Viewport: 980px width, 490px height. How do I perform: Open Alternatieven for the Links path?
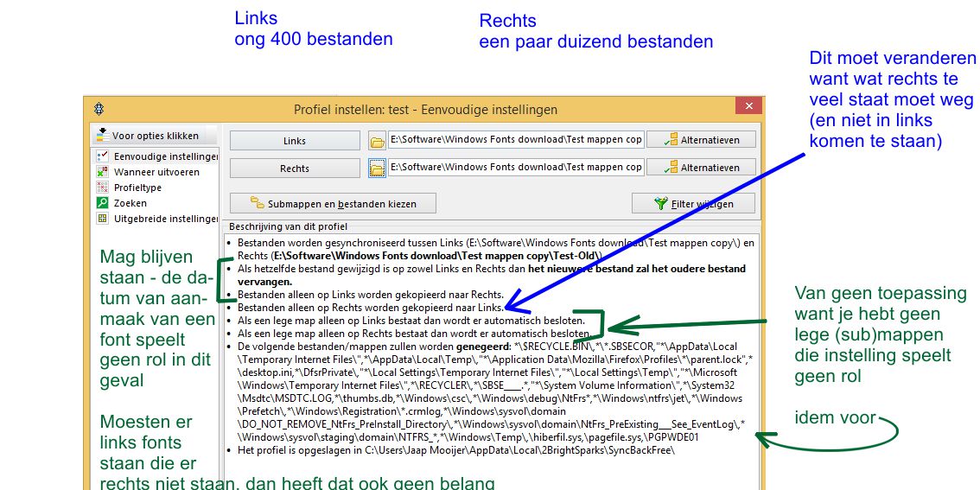pyautogui.click(x=700, y=140)
